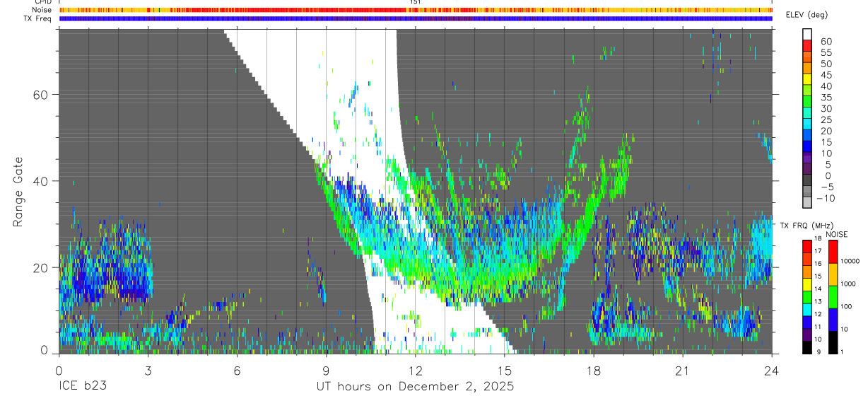Click the "50" label on ELEV bar

pyautogui.click(x=826, y=64)
